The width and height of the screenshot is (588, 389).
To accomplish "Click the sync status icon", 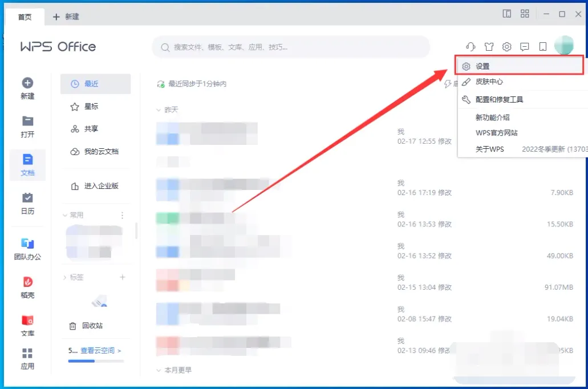I will pyautogui.click(x=161, y=84).
